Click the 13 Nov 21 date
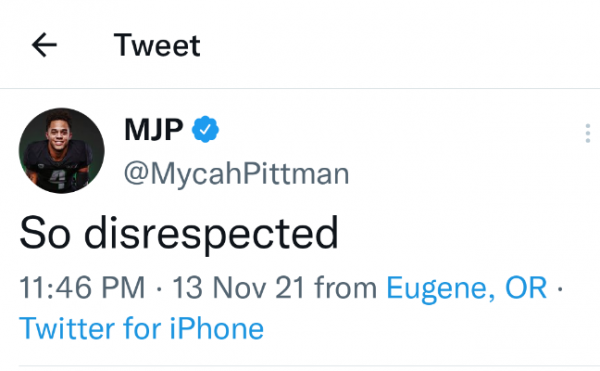Viewport: 600px width, 371px height. pos(239,287)
